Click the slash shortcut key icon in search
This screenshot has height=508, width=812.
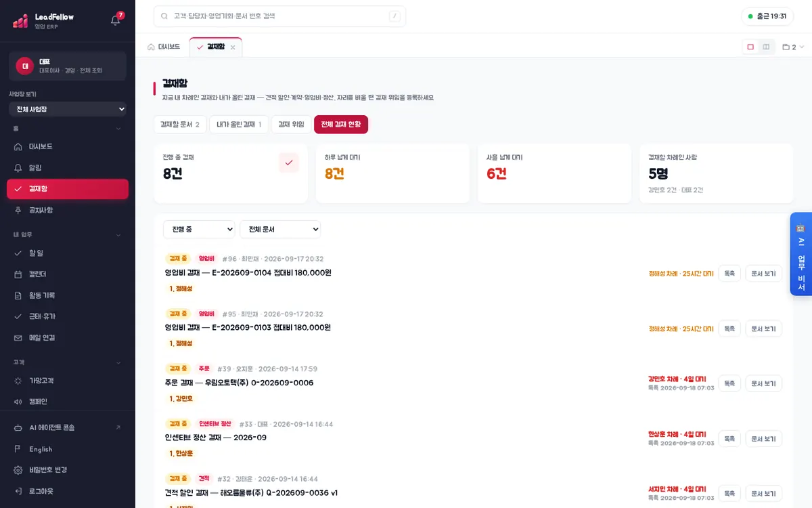click(x=394, y=16)
